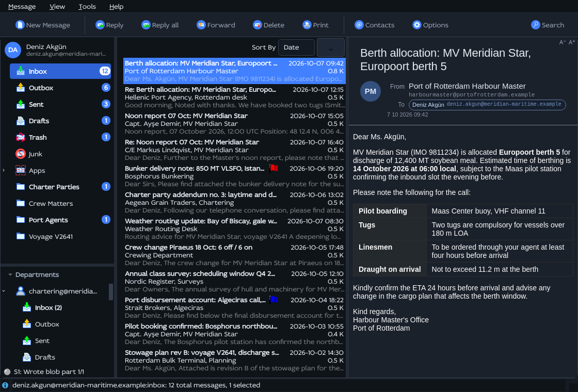Reply to the selected email
The image size is (578, 392).
[x=109, y=25]
